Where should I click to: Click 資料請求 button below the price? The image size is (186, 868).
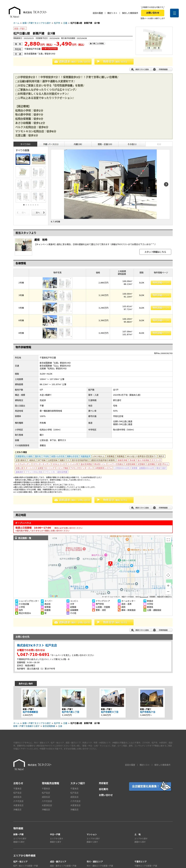(x=72, y=62)
